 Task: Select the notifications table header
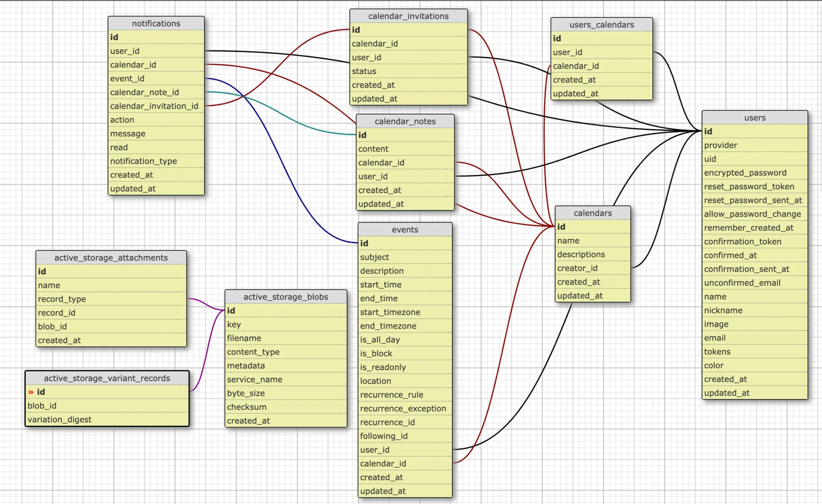click(156, 24)
